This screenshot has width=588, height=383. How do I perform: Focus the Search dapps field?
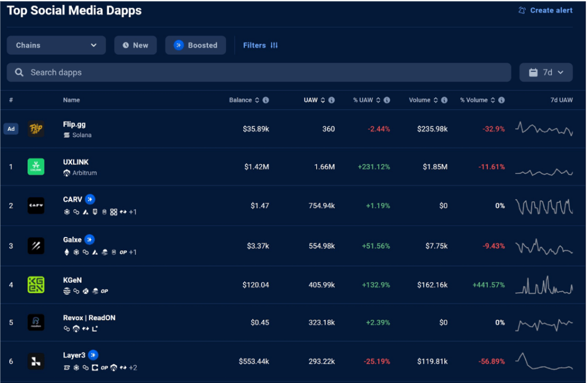(x=259, y=72)
